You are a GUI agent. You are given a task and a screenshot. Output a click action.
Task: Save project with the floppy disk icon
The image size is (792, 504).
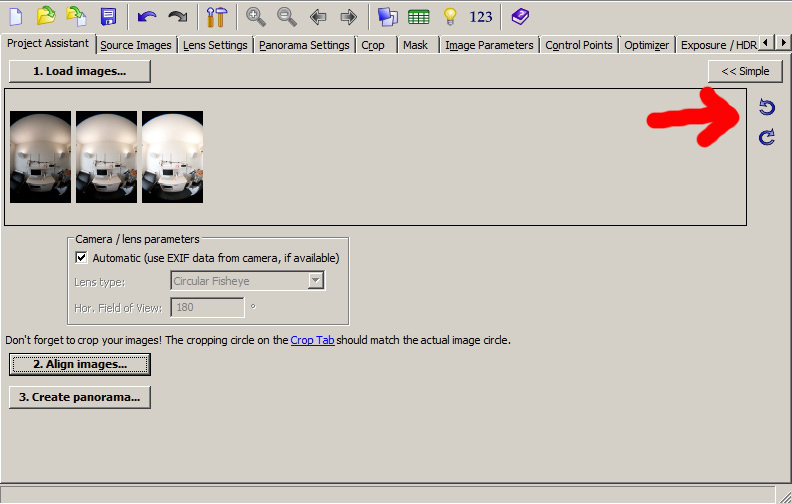coord(107,16)
